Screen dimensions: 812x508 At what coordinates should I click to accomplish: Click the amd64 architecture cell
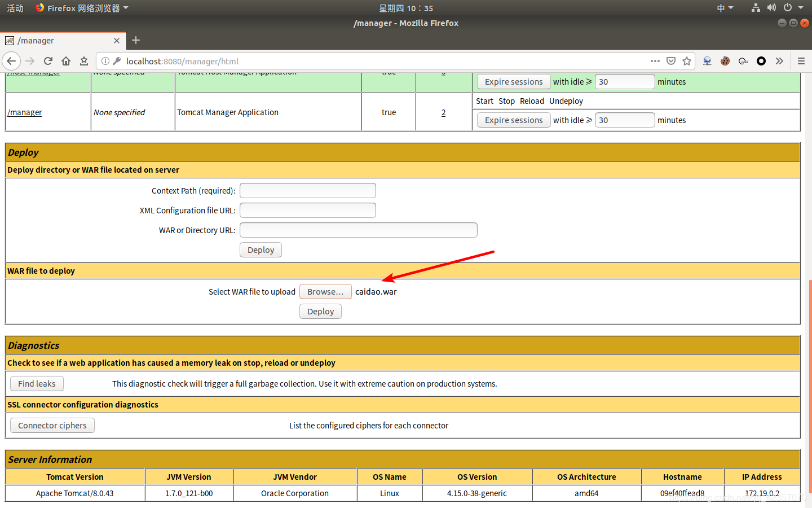(x=586, y=493)
